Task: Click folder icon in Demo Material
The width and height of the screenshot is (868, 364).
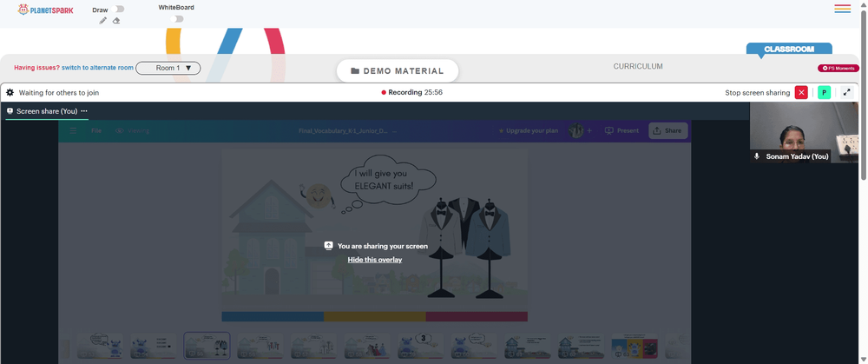Action: coord(355,71)
